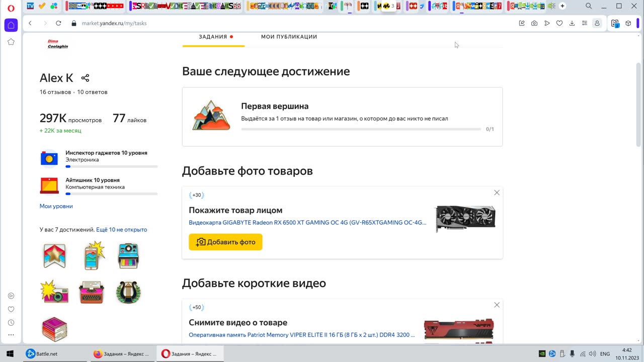The image size is (644, 362).
Task: Click the smartphone achievement badge
Action: (94, 255)
